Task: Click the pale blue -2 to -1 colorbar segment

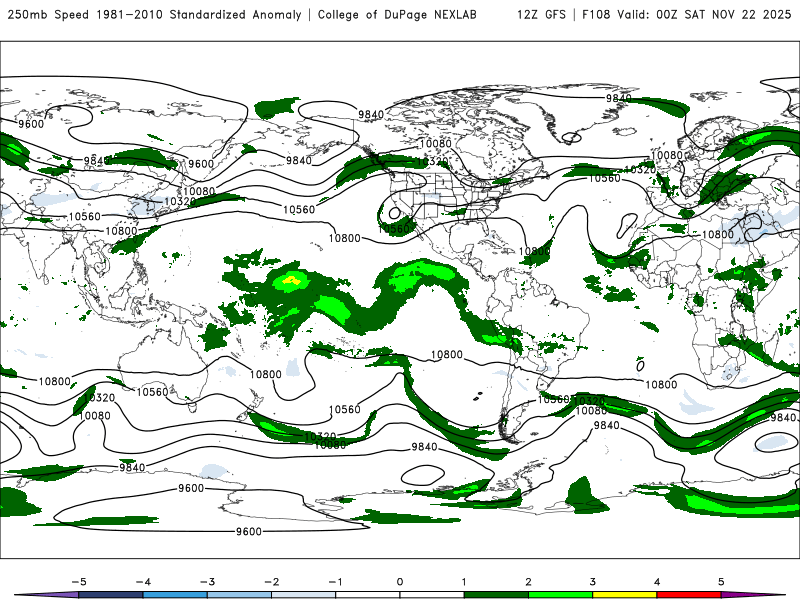Action: pos(304,595)
